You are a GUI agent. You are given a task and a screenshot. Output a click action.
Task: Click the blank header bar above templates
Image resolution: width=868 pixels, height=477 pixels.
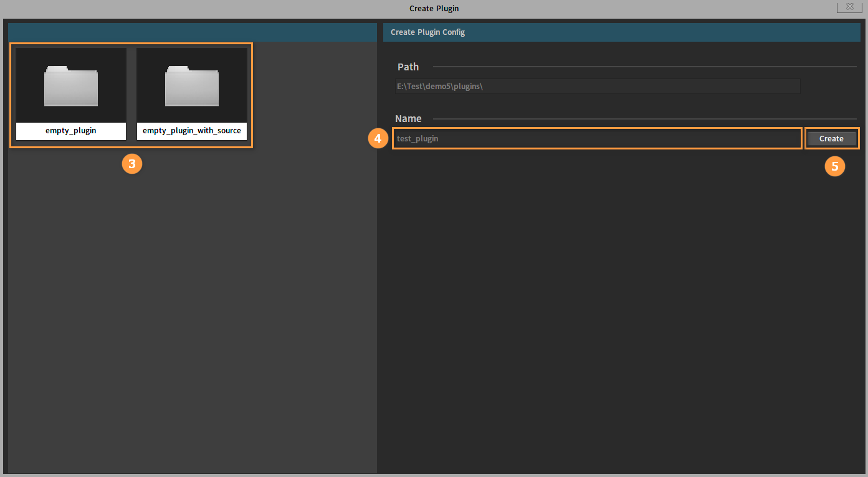click(193, 32)
